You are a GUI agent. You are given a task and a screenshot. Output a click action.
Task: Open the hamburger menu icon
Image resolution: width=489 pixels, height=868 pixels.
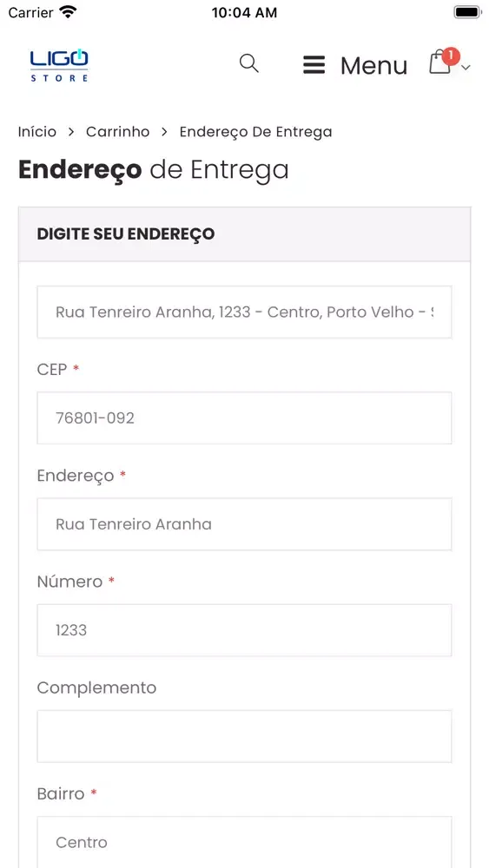(x=314, y=65)
